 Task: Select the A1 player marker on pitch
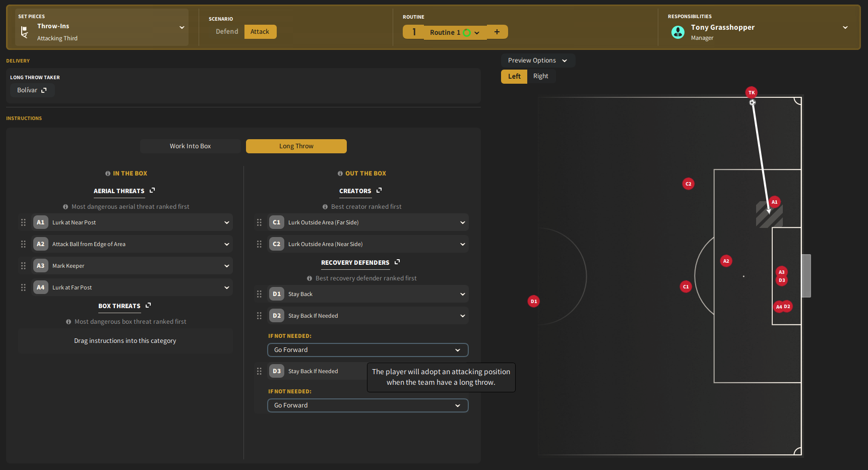click(x=775, y=202)
